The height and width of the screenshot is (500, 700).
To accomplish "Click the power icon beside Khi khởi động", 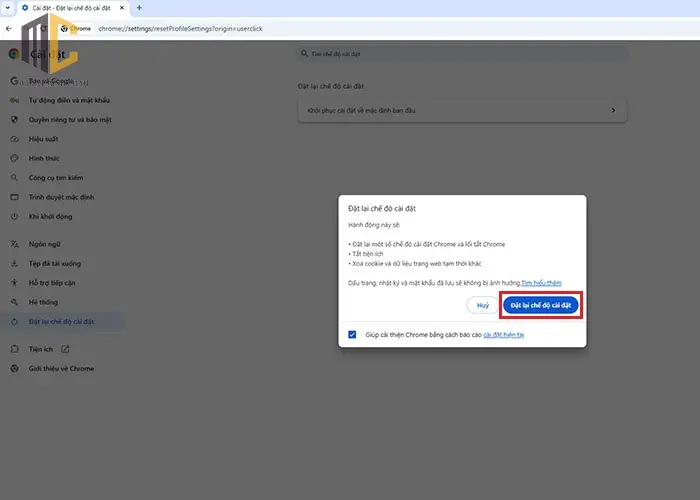I will (14, 217).
